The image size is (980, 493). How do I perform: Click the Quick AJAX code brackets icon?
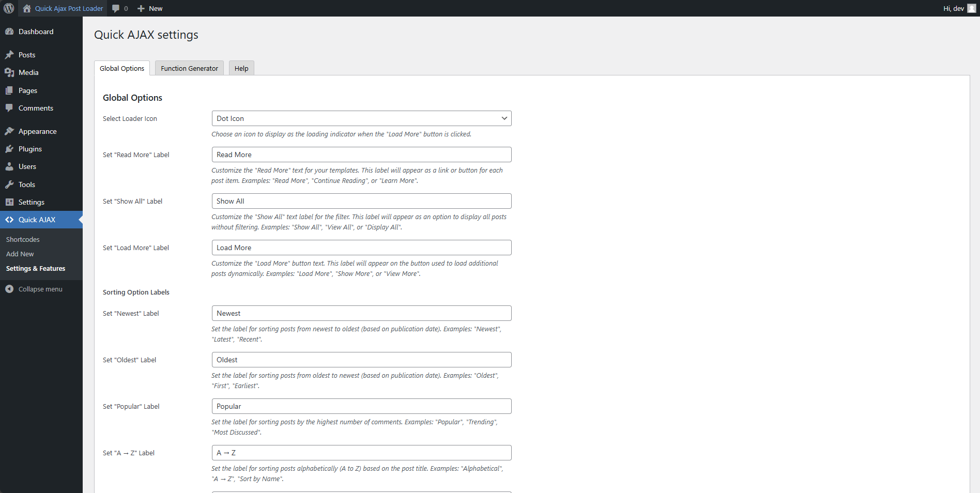(9, 220)
